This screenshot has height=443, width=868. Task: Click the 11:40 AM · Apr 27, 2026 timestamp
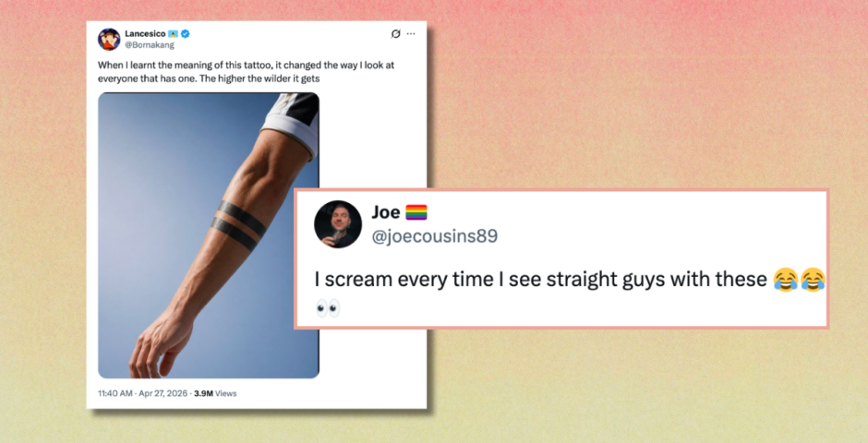(x=143, y=394)
